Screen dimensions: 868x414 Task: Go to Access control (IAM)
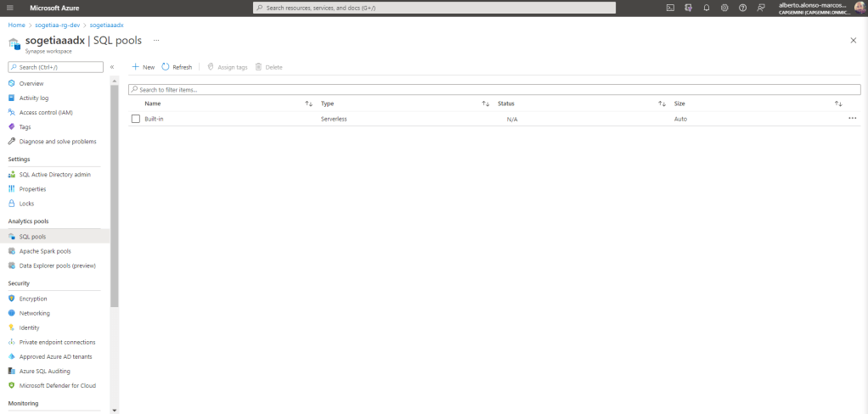[x=46, y=112]
